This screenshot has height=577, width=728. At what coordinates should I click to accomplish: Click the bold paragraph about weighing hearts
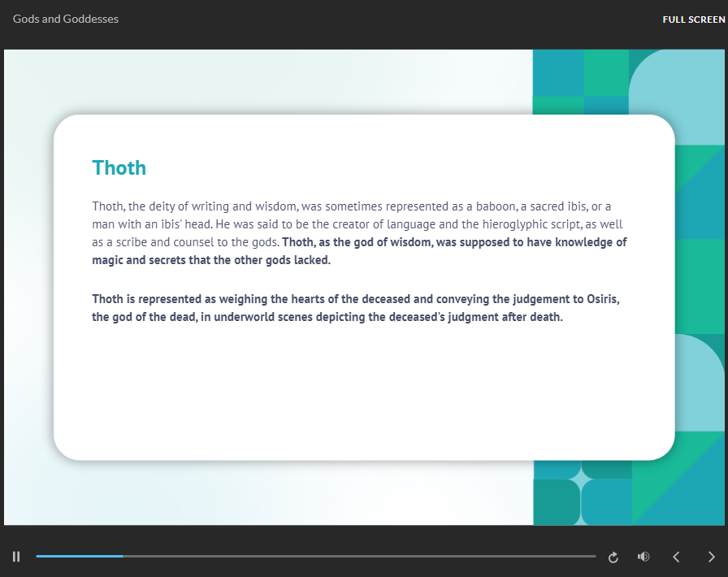tap(356, 307)
